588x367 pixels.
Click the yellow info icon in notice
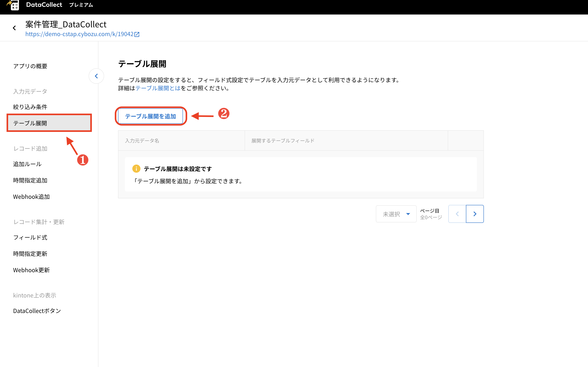click(x=136, y=169)
